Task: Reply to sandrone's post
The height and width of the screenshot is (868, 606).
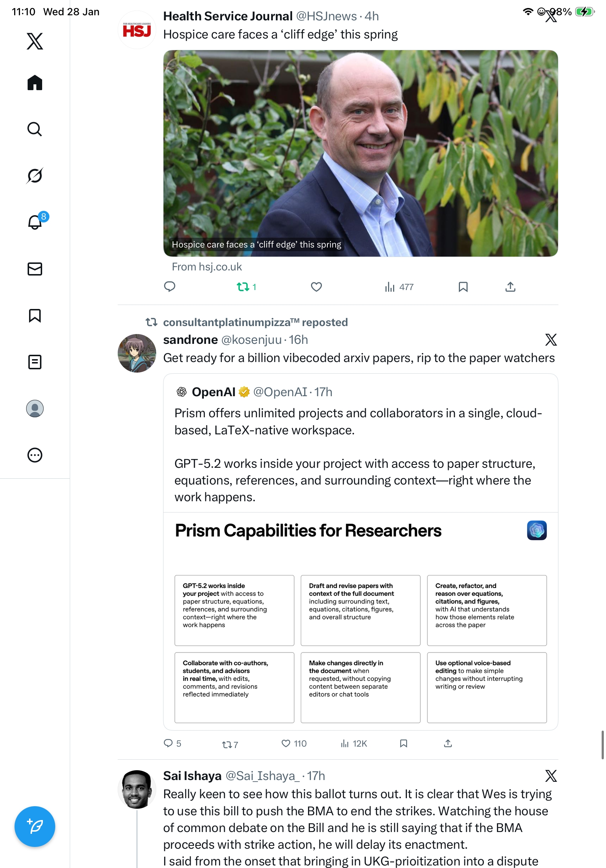Action: click(x=168, y=743)
